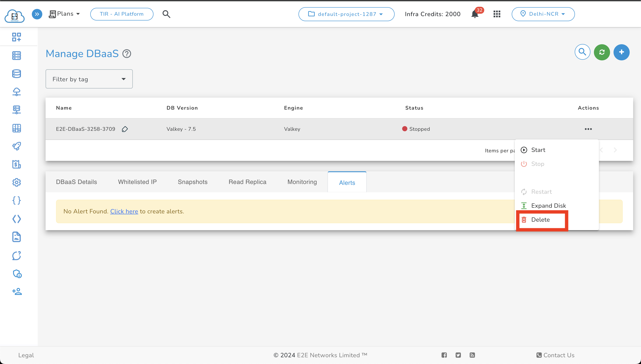
Task: Expand the Delhi-NCR region selector
Action: [x=542, y=14]
